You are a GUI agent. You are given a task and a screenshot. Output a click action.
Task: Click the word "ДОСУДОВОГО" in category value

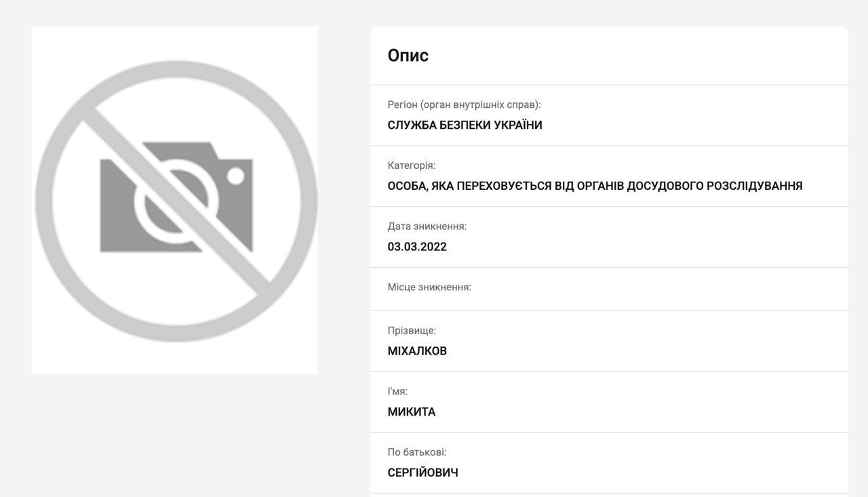click(665, 186)
